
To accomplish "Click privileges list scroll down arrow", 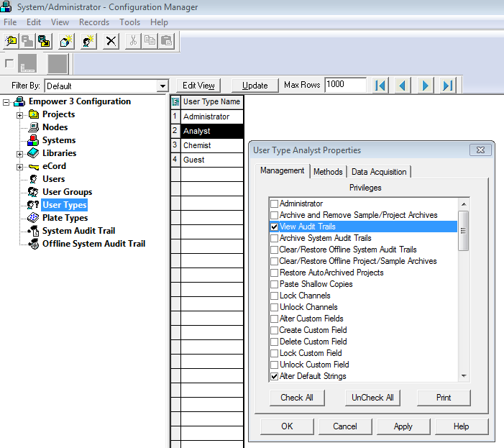I will coord(464,376).
